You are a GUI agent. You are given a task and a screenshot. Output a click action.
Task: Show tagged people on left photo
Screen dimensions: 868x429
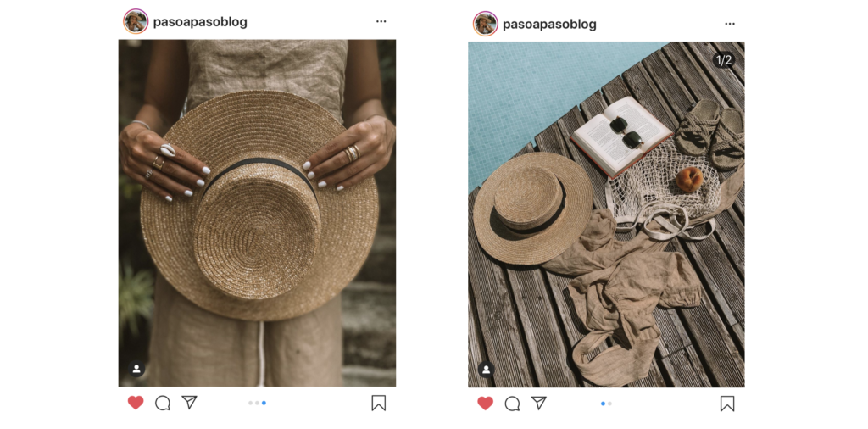click(136, 369)
